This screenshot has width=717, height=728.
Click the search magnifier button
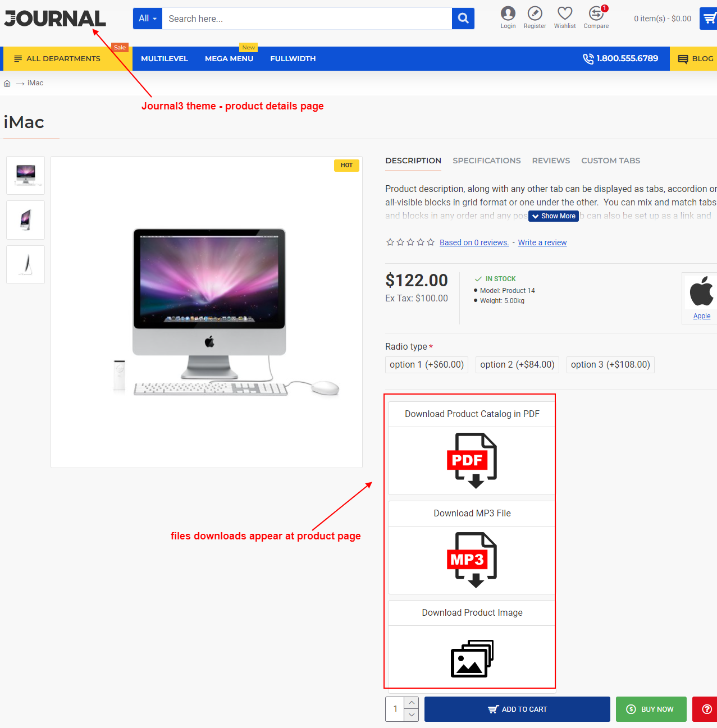tap(463, 19)
